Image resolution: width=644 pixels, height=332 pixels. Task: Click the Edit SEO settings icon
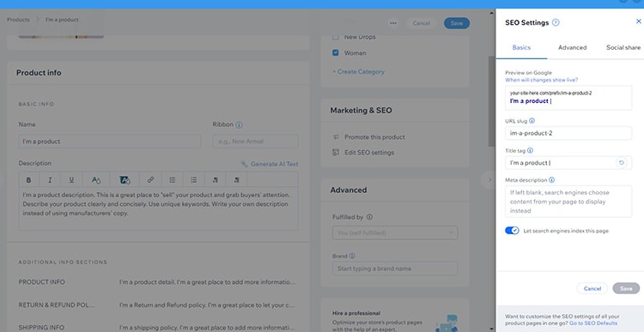336,152
